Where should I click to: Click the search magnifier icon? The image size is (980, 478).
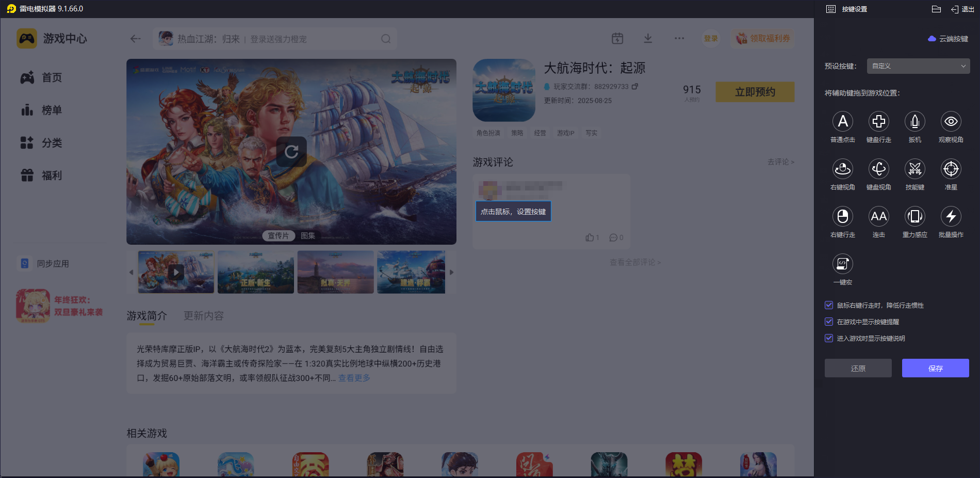386,39
